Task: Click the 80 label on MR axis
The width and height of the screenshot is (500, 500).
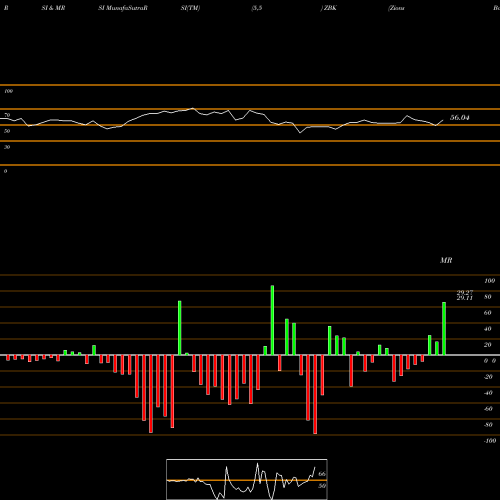Action: pyautogui.click(x=488, y=297)
